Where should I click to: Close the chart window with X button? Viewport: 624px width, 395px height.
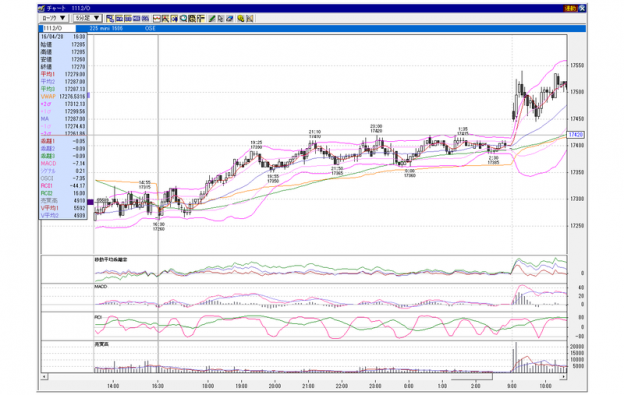point(582,8)
